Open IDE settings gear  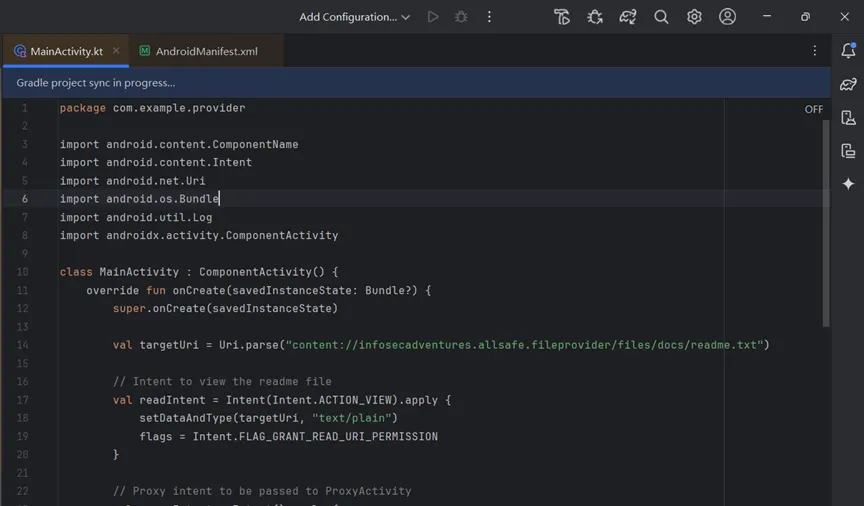click(694, 17)
